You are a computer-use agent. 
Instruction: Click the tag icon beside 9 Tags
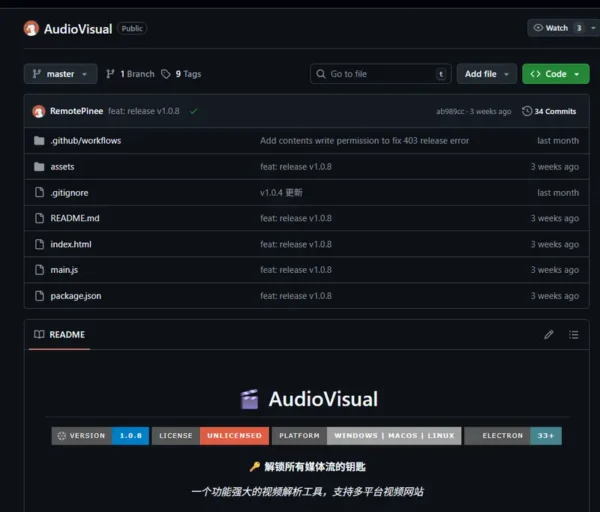click(x=166, y=74)
